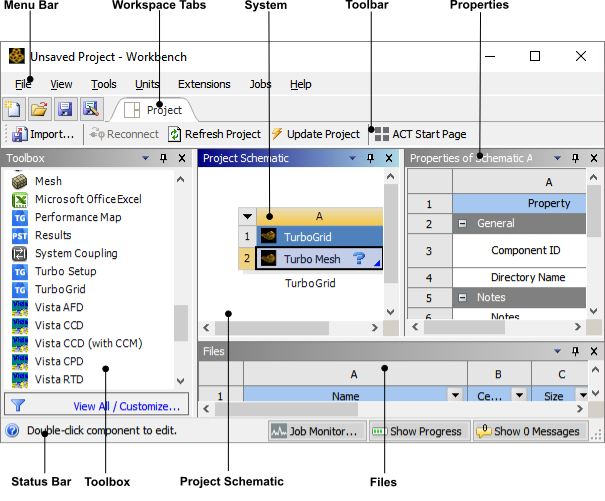Click the Toolbox vertical scrollbar thumb
The height and width of the screenshot is (501, 605).
coord(181,323)
